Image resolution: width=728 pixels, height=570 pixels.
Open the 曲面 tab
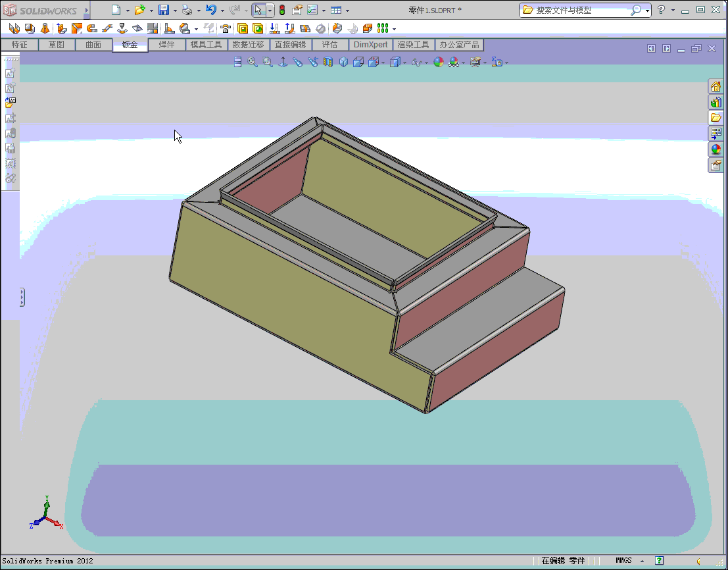[93, 45]
